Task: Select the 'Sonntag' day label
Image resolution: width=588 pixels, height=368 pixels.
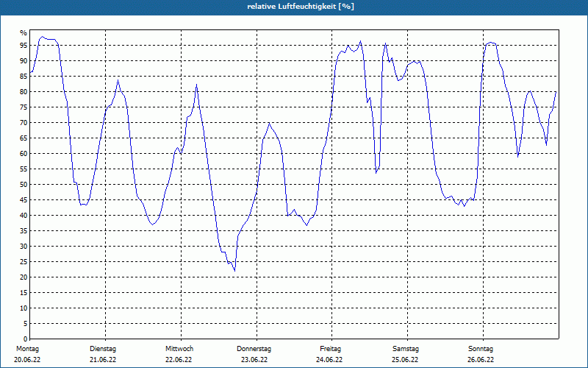Action: [481, 349]
